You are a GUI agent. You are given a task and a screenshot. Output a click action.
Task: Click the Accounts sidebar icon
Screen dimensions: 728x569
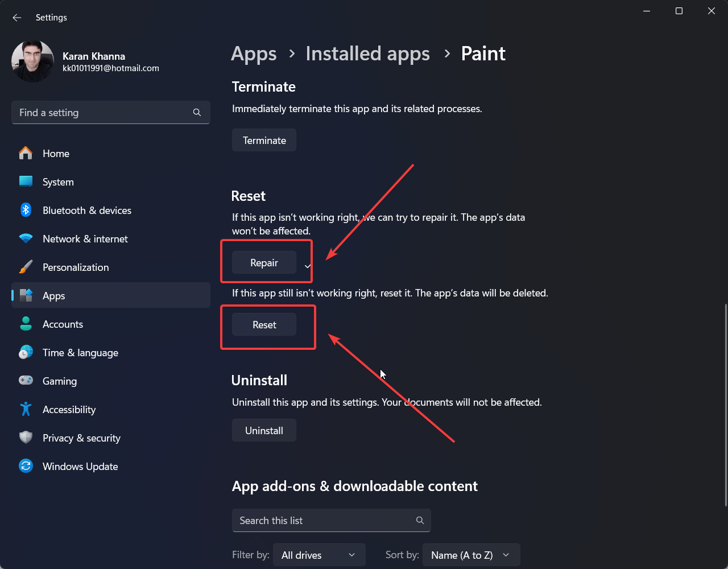(26, 324)
